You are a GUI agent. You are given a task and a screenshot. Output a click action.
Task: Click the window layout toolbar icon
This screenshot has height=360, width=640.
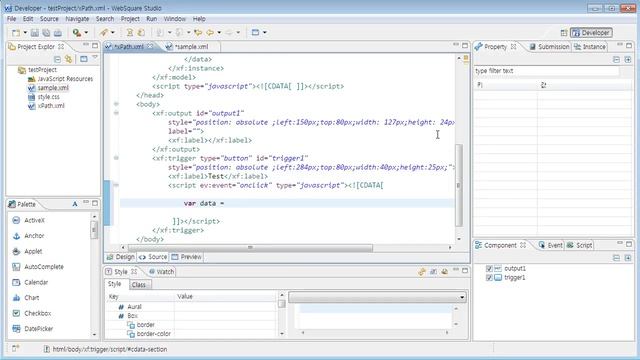tap(256, 33)
